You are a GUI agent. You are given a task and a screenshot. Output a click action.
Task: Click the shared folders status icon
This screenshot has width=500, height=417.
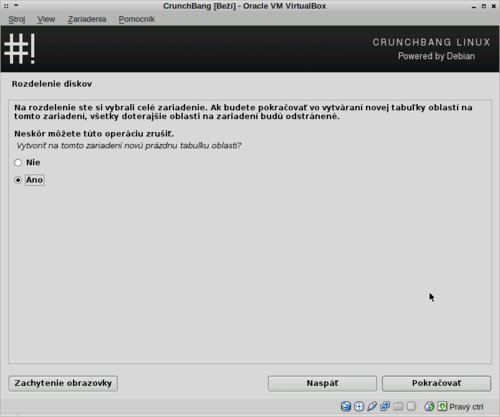[398, 406]
